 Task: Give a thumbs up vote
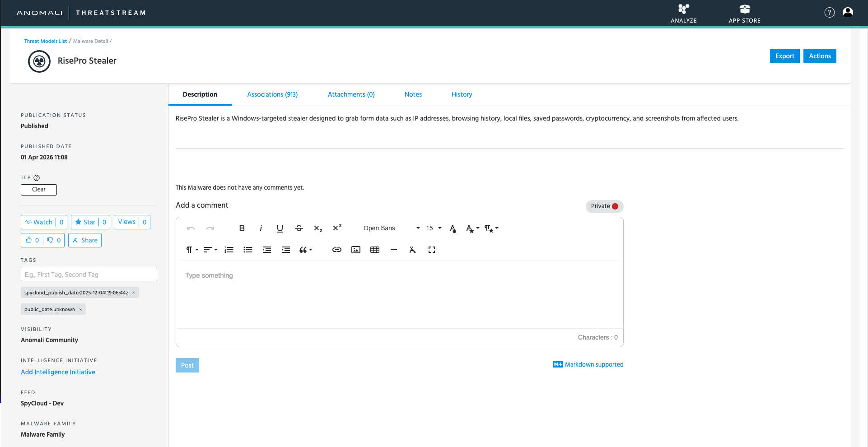(32, 240)
